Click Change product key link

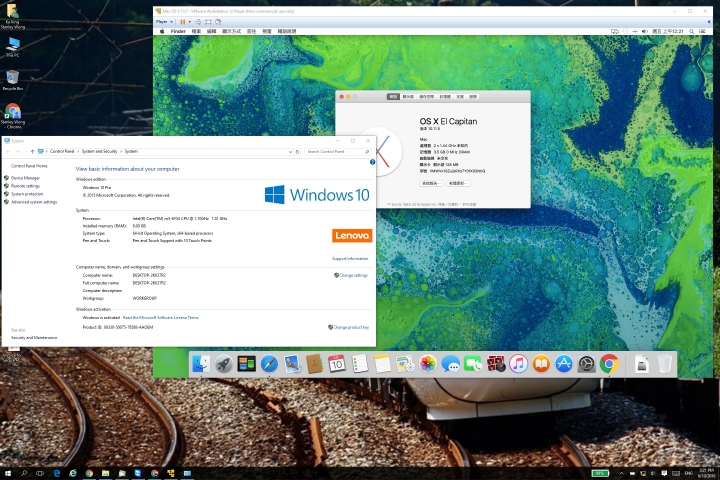(x=349, y=327)
